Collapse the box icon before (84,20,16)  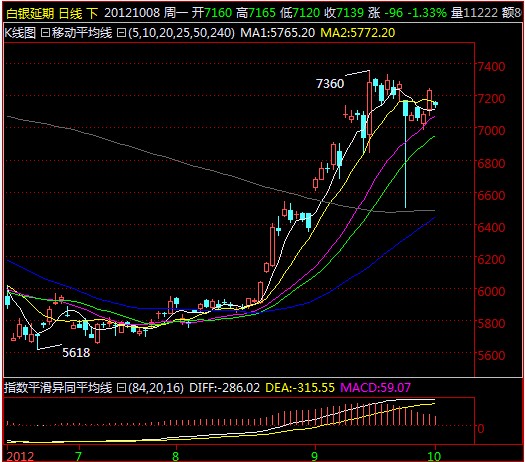pyautogui.click(x=121, y=388)
